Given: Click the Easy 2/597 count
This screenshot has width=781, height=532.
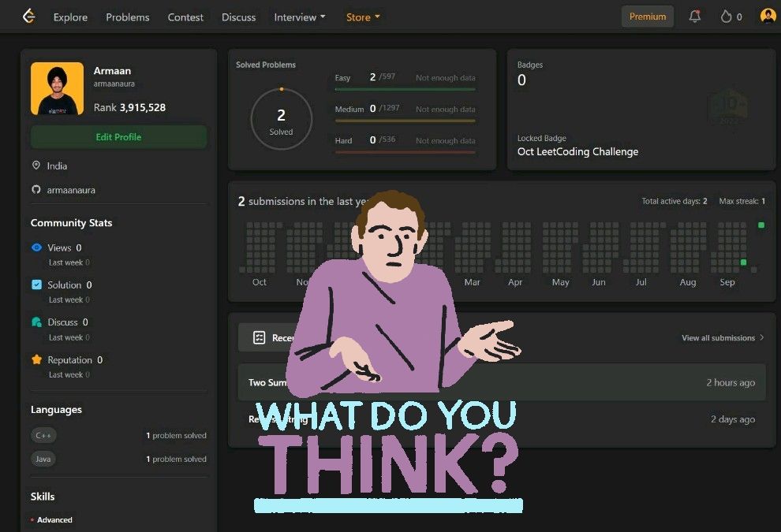Looking at the screenshot, I should 382,76.
